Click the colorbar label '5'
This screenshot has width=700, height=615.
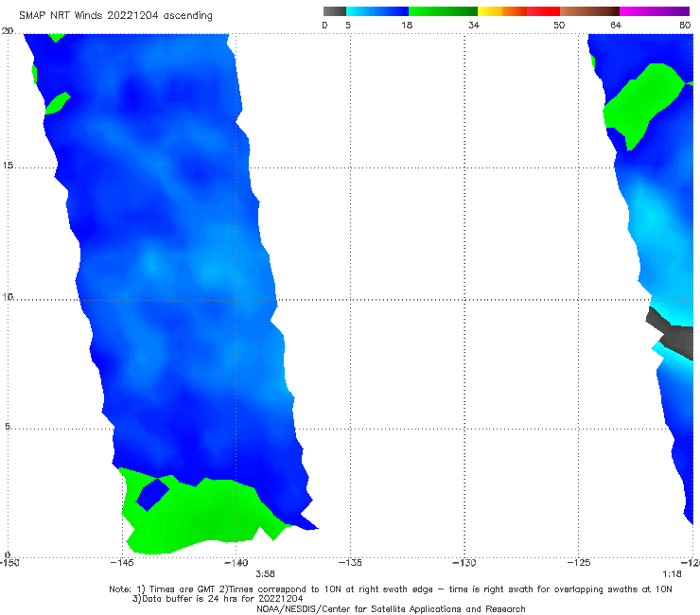point(348,26)
